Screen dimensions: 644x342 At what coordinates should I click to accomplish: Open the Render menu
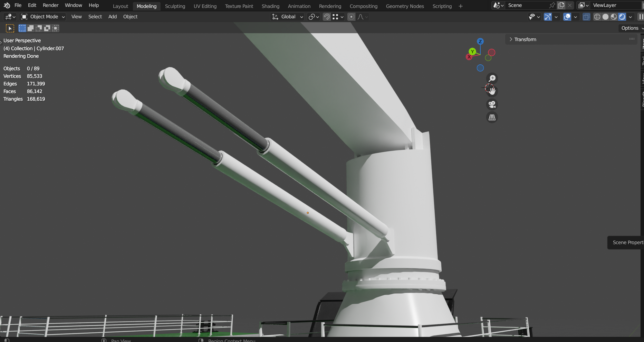coord(50,5)
